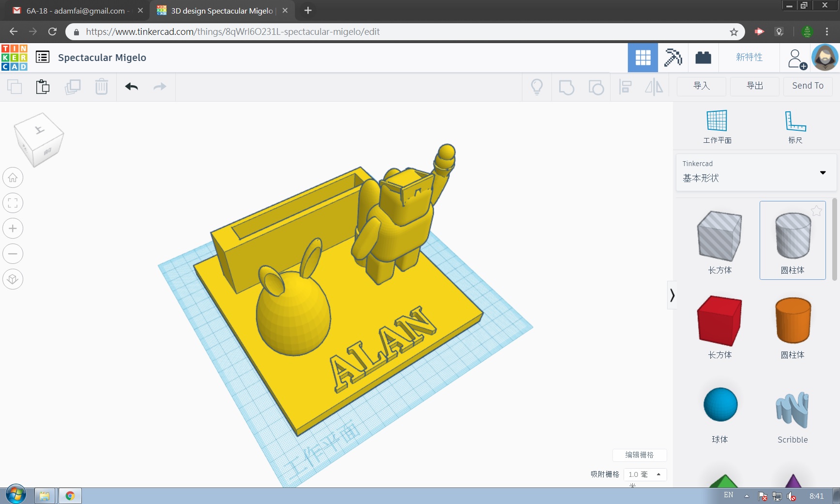Go back in browser
This screenshot has width=840, height=504.
click(14, 31)
